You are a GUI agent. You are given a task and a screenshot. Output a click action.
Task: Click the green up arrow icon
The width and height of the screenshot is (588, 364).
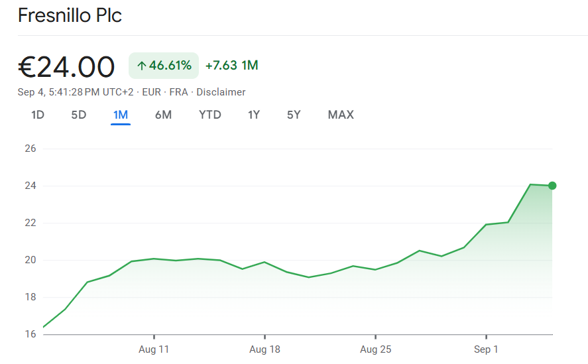(x=141, y=66)
